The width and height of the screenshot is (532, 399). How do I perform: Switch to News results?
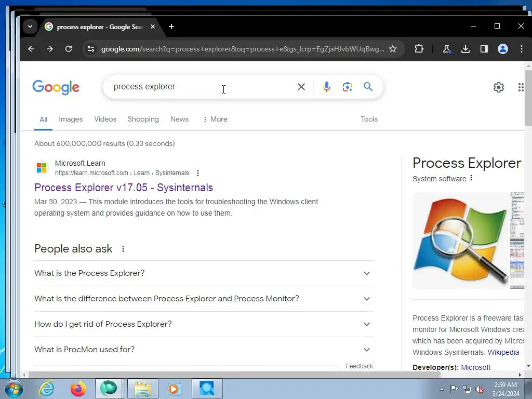[x=179, y=119]
